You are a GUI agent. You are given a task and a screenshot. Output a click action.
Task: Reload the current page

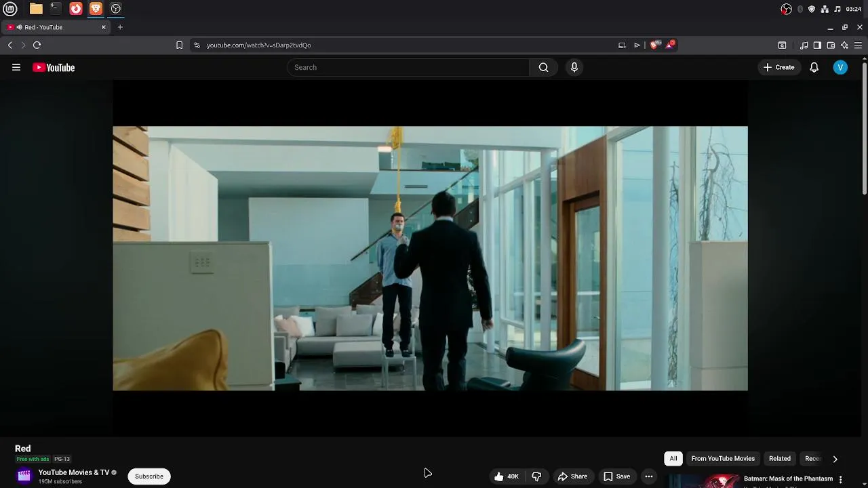[x=37, y=45]
